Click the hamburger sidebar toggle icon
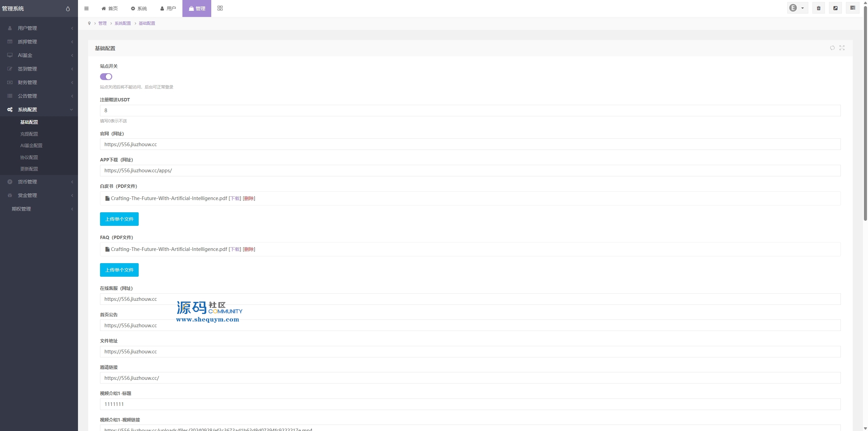The image size is (868, 431). tap(86, 8)
